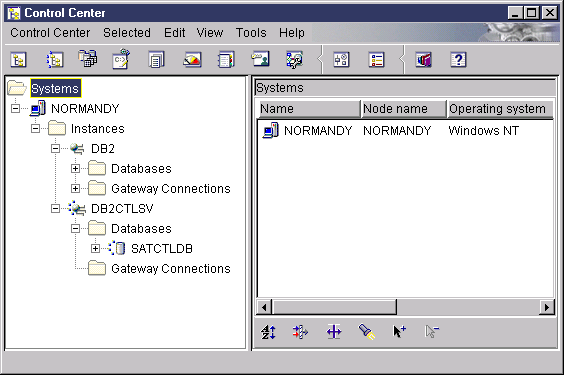Click the Windows NT cell
564x376 pixels.
point(483,130)
